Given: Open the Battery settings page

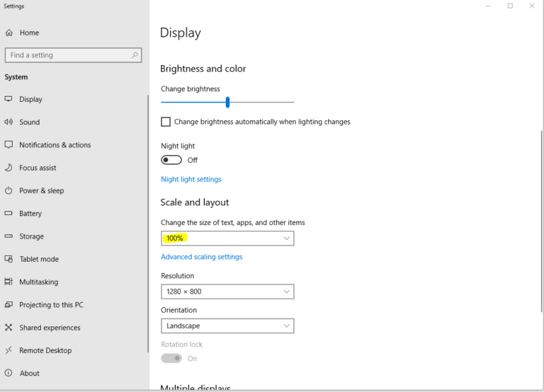Looking at the screenshot, I should (30, 214).
